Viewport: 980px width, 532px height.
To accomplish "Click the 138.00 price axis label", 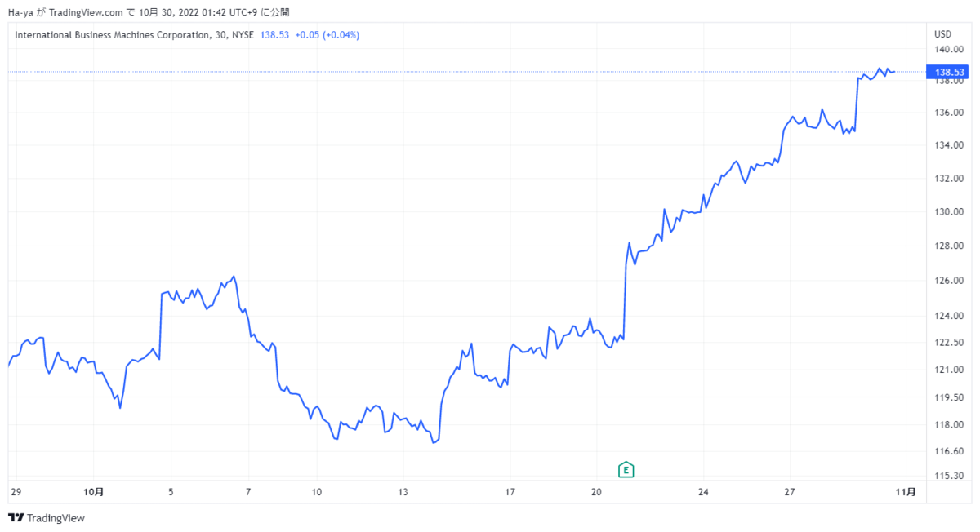I will click(950, 81).
